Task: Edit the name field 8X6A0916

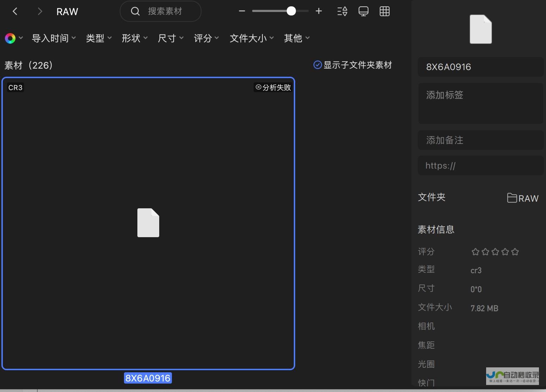Action: tap(481, 67)
